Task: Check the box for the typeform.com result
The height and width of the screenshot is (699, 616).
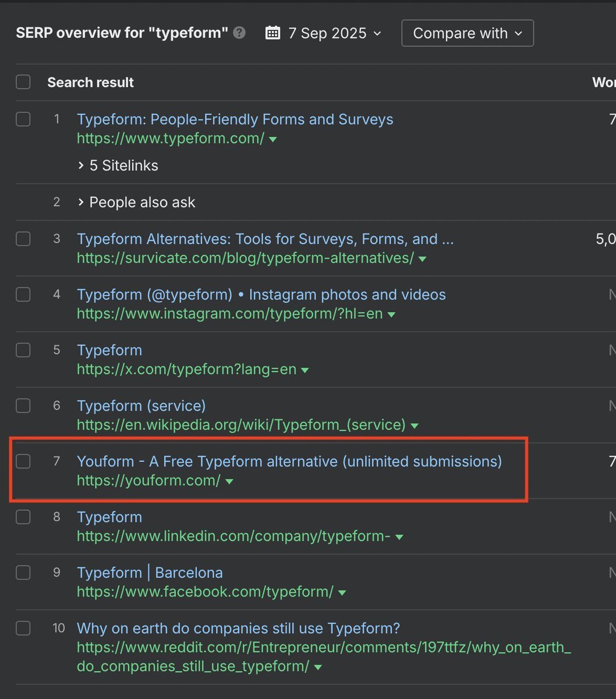Action: (23, 119)
